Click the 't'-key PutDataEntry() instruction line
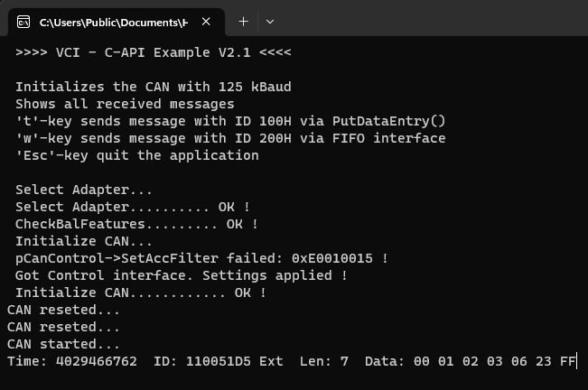Viewport: 588px width, 390px height. click(x=230, y=121)
